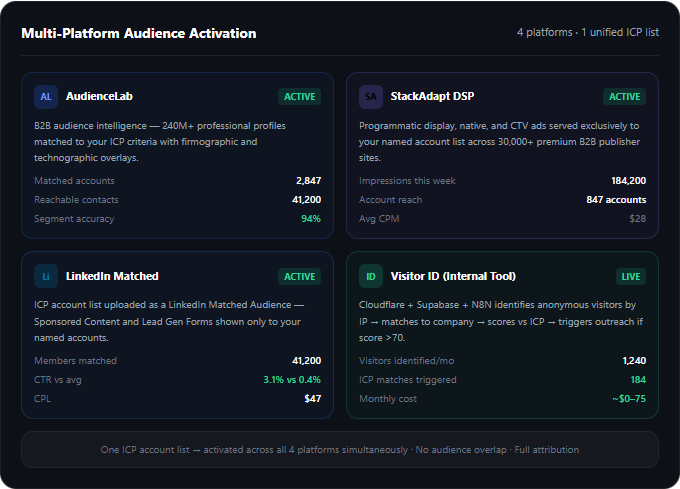
Task: Click the Impressions this week label
Action: tap(407, 181)
